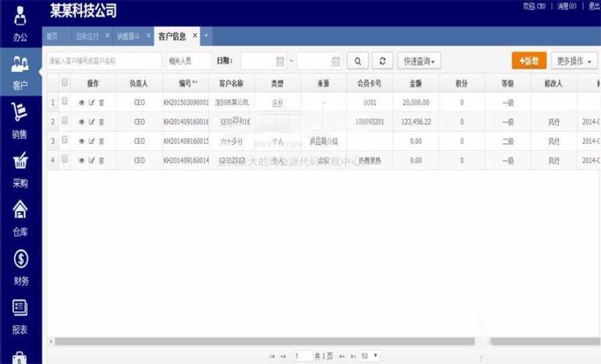Delete customer row KH201409160016
The width and height of the screenshot is (601, 364).
(102, 122)
